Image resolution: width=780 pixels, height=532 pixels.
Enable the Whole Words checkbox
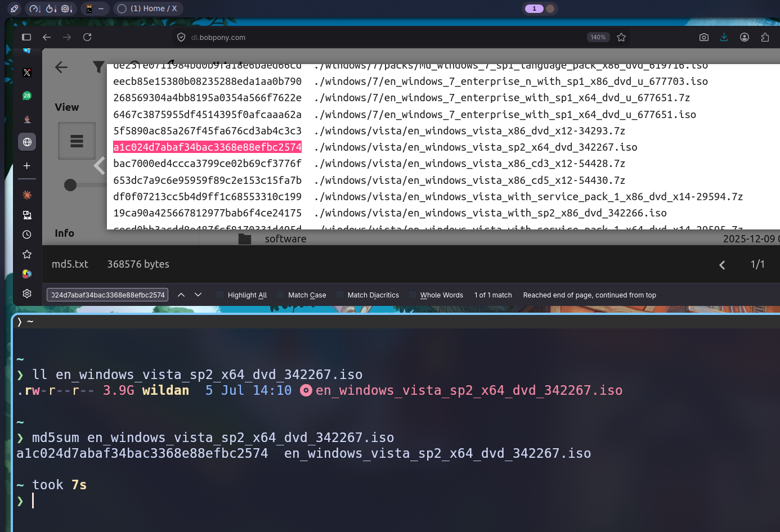(x=413, y=295)
